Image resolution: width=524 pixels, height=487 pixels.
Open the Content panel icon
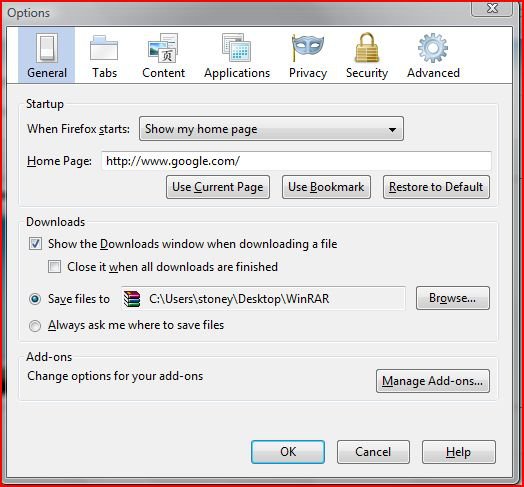(163, 48)
